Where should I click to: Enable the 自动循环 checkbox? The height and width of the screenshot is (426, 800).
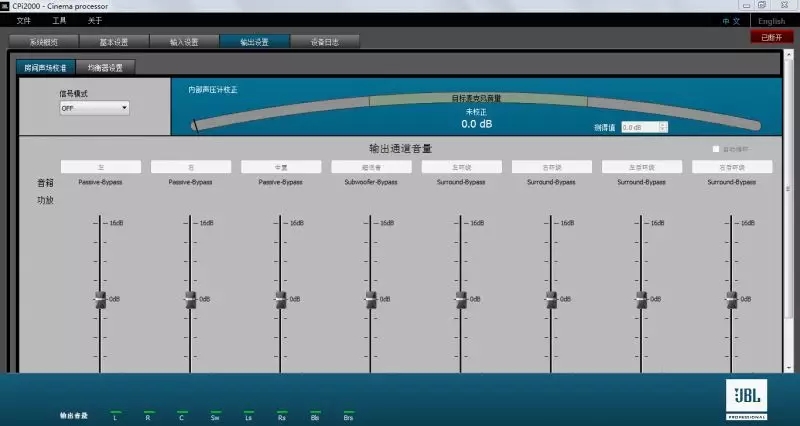716,149
